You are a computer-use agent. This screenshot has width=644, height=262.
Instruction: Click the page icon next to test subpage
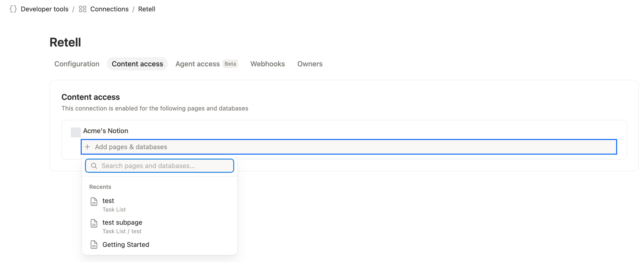pos(94,223)
